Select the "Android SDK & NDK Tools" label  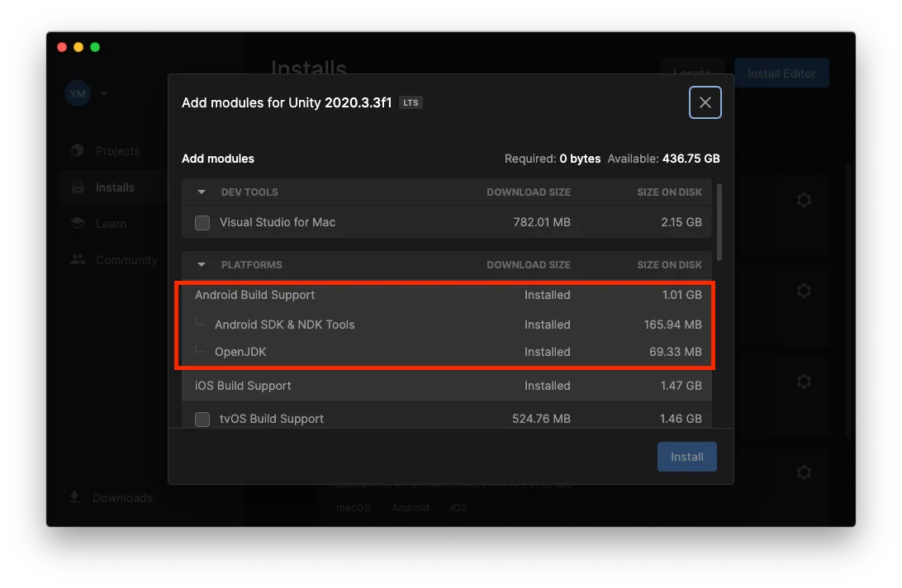pyautogui.click(x=285, y=325)
